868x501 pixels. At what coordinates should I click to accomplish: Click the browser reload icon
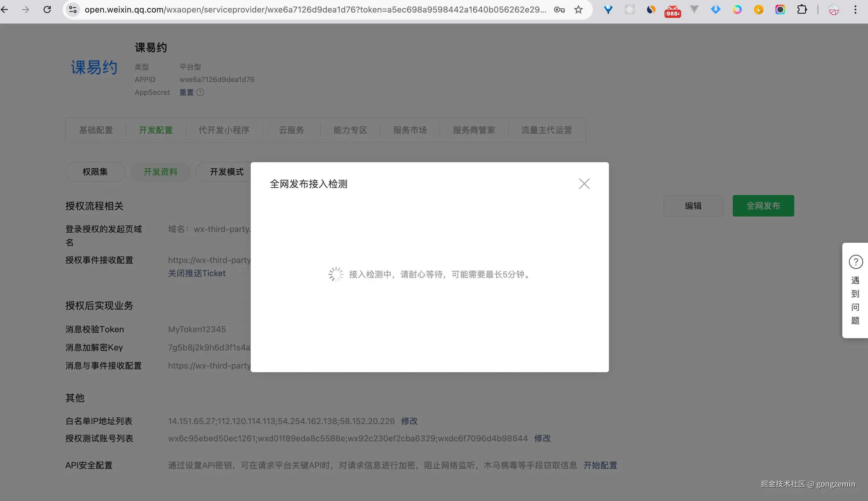(x=47, y=10)
